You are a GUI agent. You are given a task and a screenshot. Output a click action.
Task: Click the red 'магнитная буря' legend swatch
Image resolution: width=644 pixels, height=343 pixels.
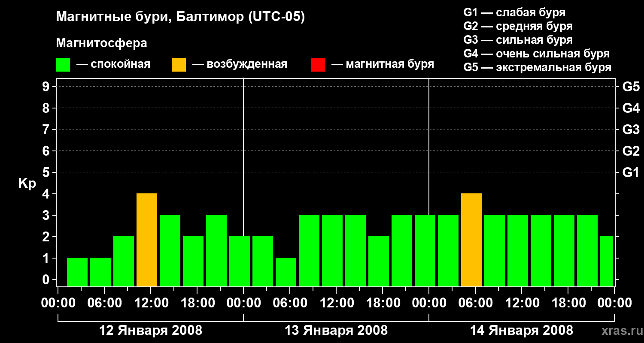[318, 65]
